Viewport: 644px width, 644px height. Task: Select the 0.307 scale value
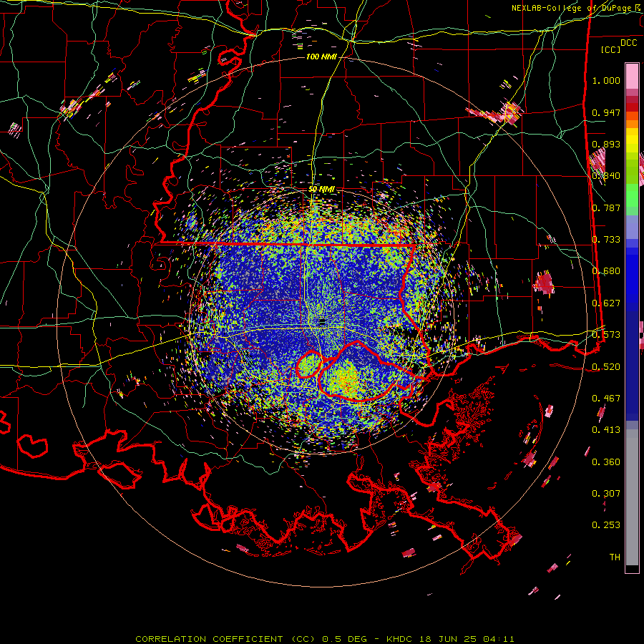click(x=606, y=494)
